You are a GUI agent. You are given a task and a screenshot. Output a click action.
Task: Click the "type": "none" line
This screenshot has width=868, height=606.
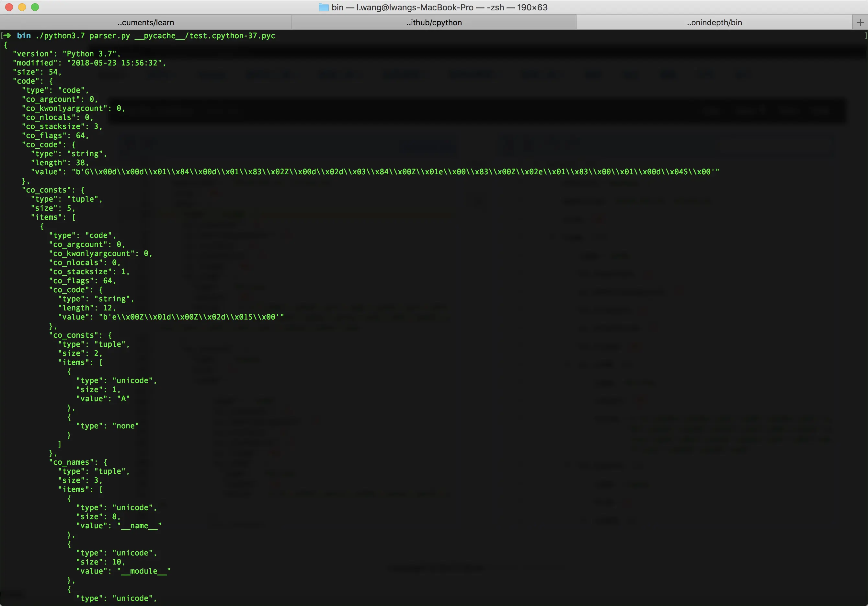[107, 425]
